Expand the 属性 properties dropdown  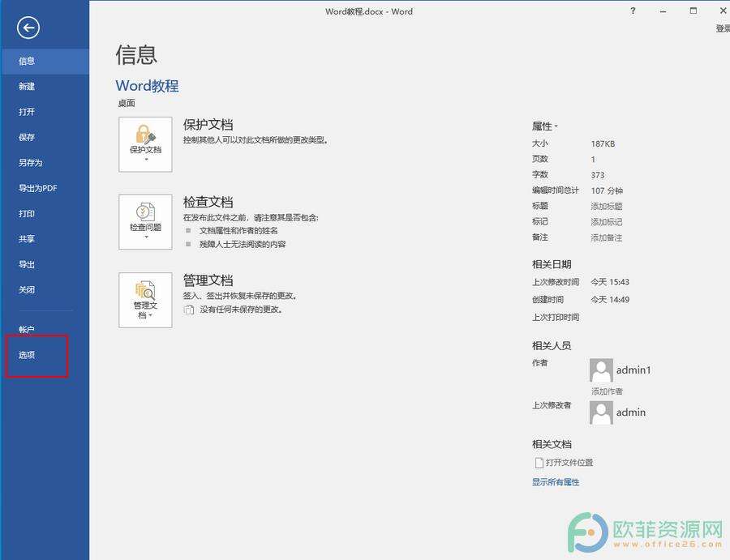pyautogui.click(x=545, y=126)
